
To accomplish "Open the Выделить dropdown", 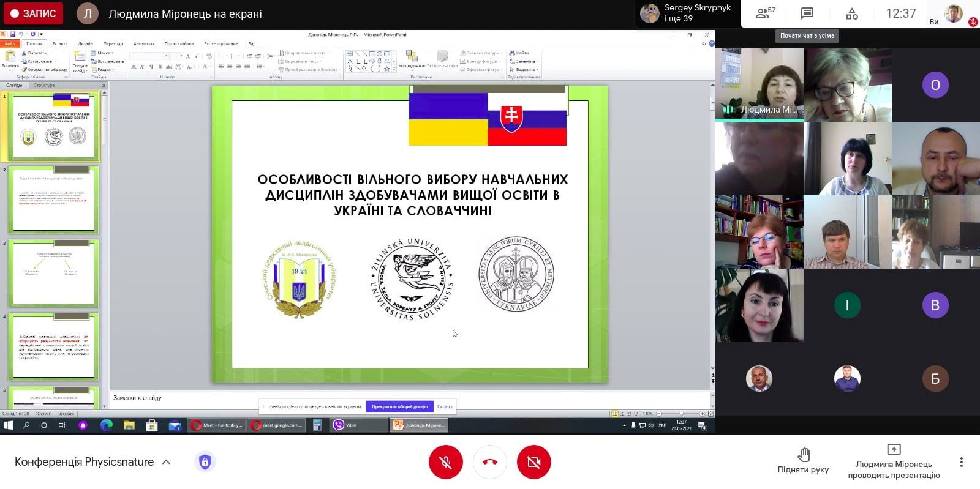I will point(525,69).
